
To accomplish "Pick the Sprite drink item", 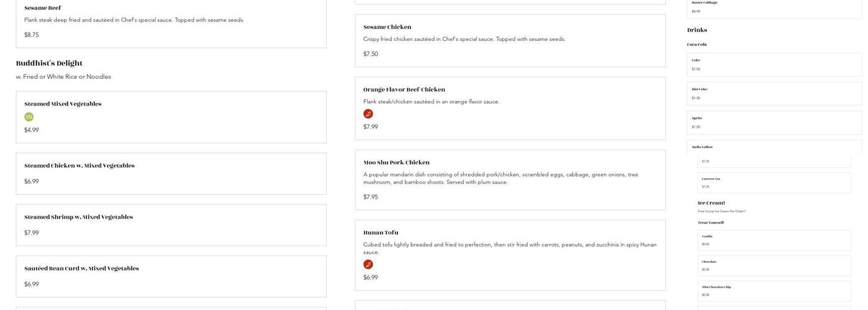I will click(697, 118).
